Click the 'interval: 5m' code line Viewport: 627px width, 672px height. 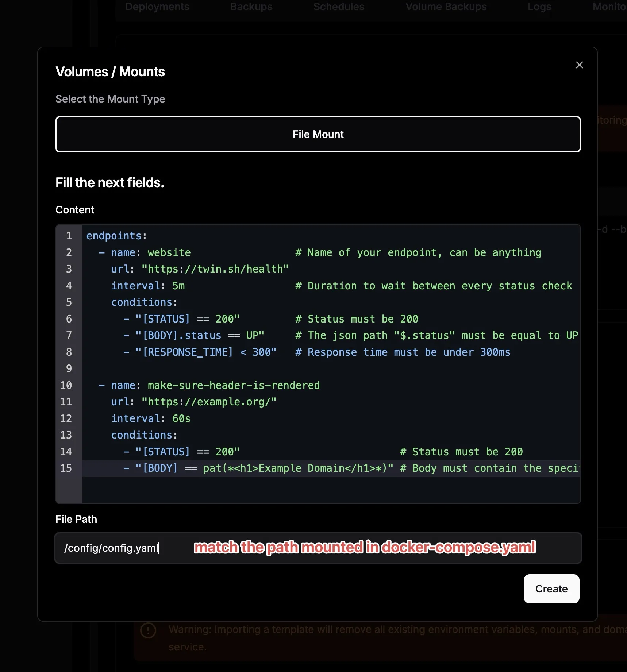tap(148, 286)
